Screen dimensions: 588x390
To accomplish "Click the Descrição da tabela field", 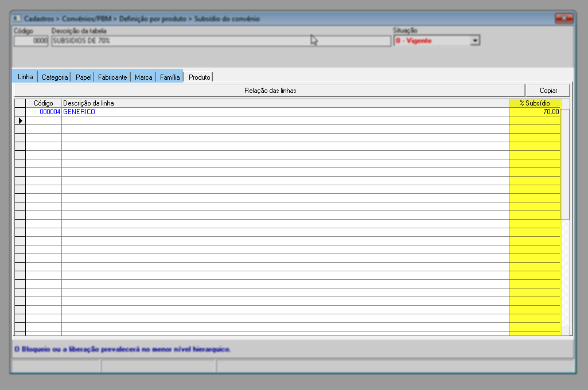I will click(221, 41).
